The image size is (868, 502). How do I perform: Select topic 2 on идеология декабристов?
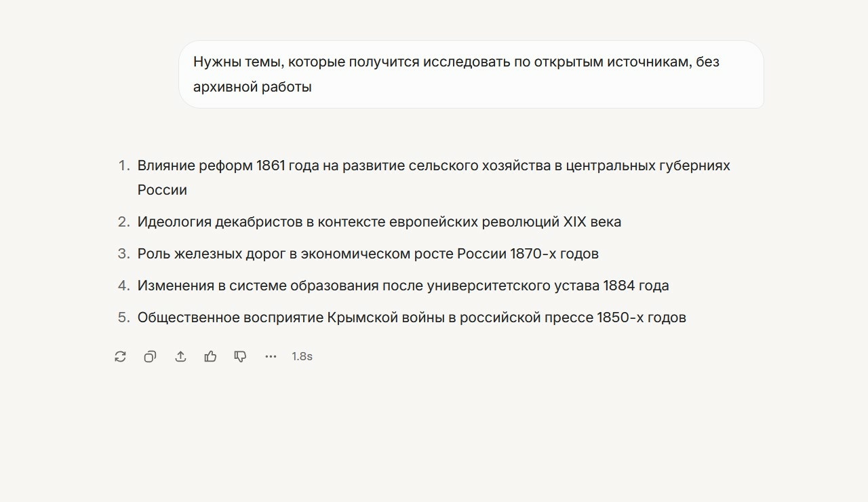pyautogui.click(x=379, y=221)
